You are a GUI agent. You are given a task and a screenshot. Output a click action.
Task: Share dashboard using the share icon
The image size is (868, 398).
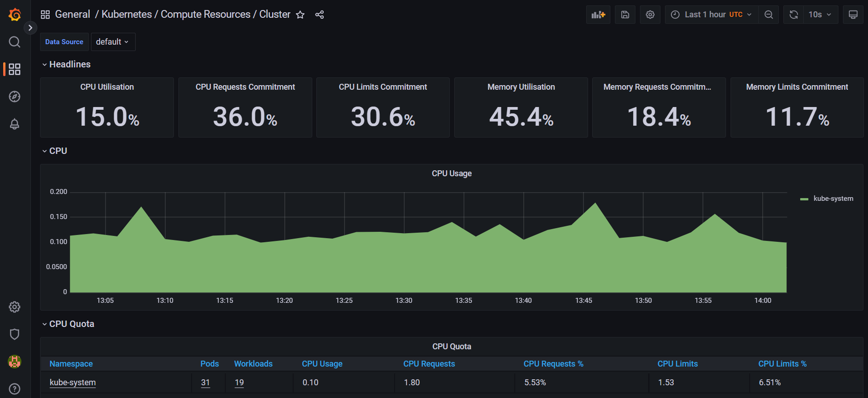pyautogui.click(x=320, y=15)
